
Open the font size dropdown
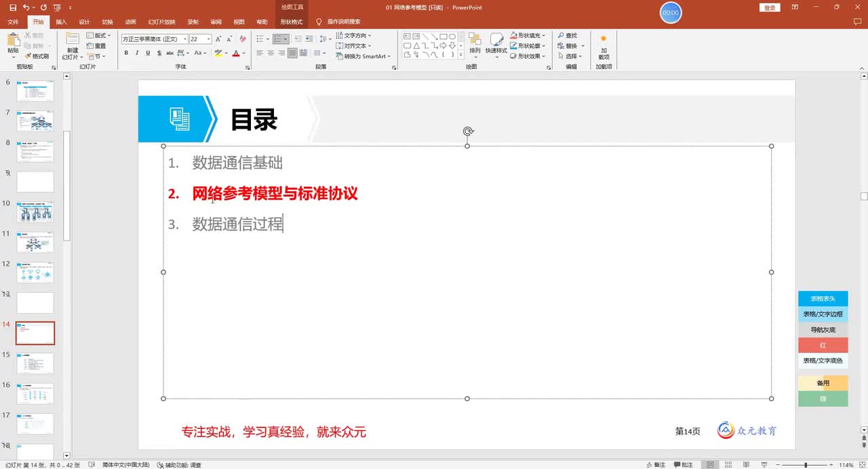tap(208, 39)
